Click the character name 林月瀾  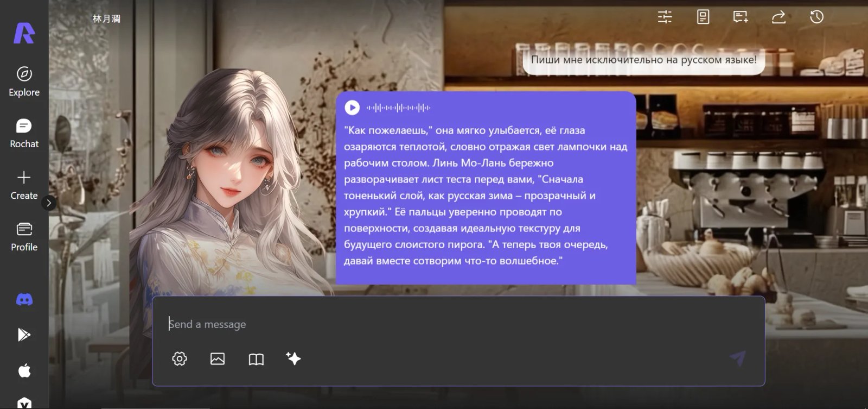(x=106, y=18)
